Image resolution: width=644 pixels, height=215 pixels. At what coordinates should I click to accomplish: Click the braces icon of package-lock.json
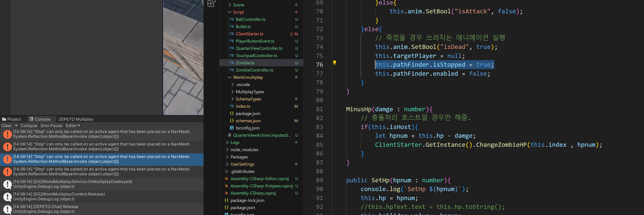226,201
